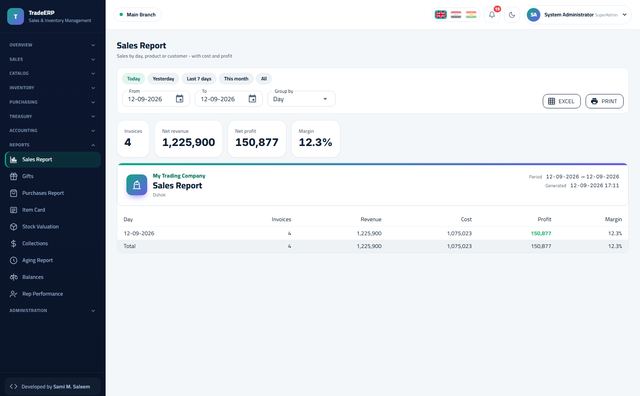Screen dimensions: 640x396
Task: Export report with EXCEL button
Action: pos(561,101)
